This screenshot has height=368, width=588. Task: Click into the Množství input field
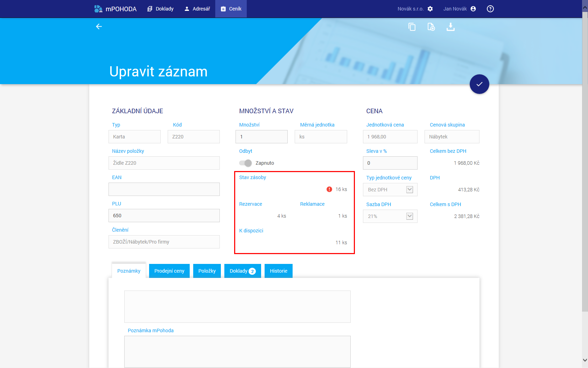pos(261,137)
